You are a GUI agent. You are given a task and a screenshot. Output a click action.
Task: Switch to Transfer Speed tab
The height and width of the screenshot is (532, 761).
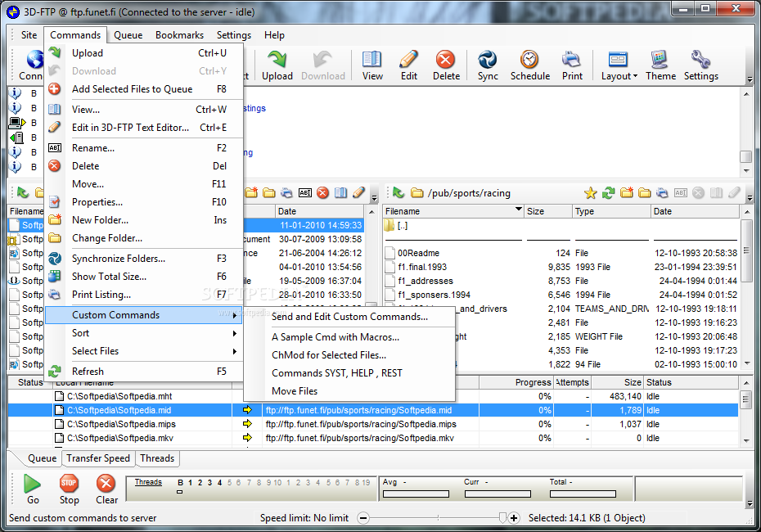click(x=98, y=458)
